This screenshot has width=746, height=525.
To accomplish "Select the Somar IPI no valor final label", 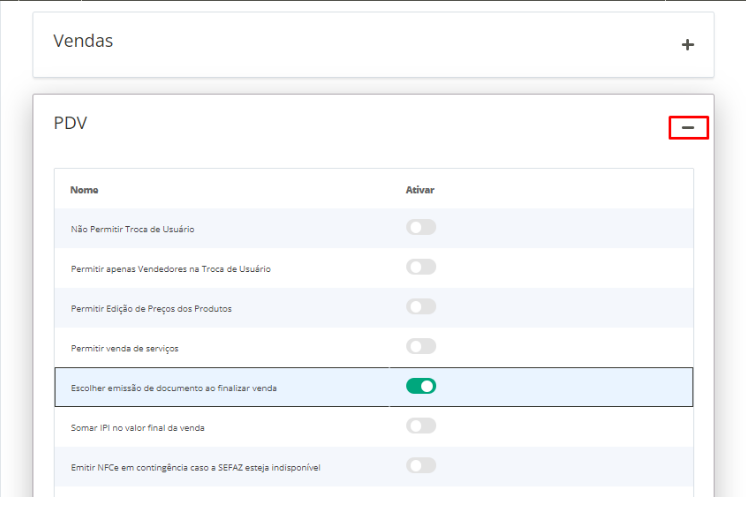I will click(137, 428).
